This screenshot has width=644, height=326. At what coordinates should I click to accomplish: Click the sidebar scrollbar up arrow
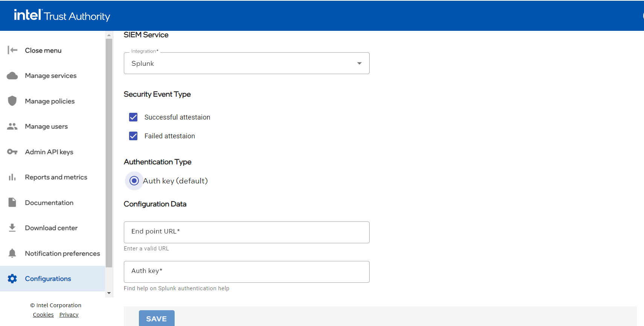point(109,35)
